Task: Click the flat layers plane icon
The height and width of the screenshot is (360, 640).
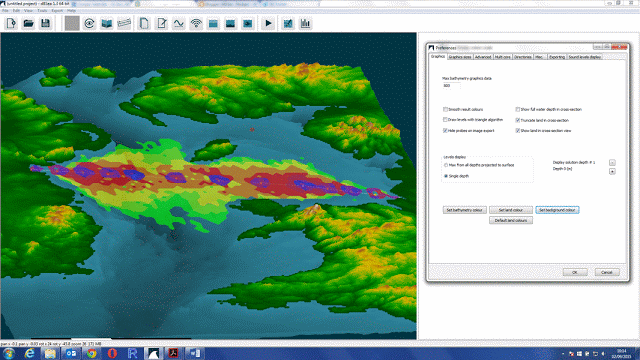Action: point(124,23)
